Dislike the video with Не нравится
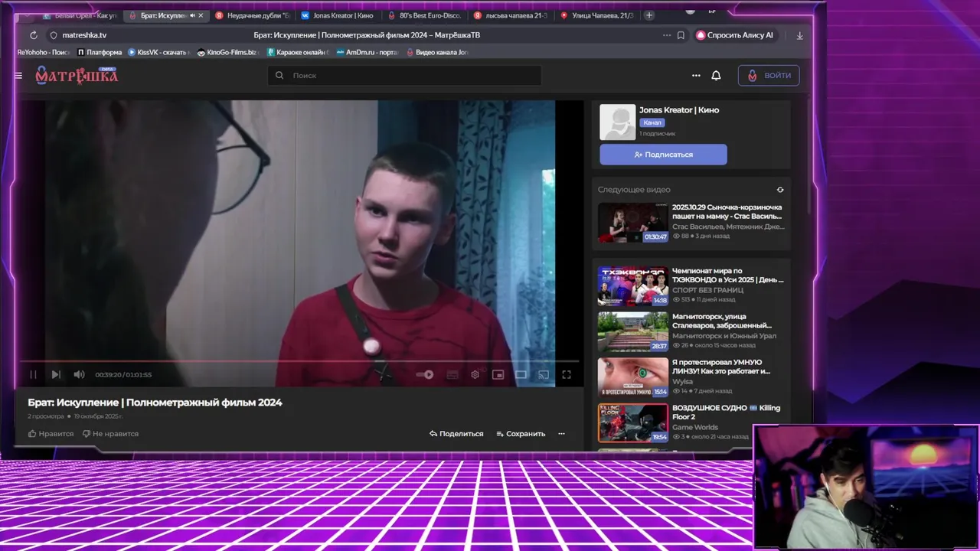Viewport: 980px width, 551px height. click(110, 434)
